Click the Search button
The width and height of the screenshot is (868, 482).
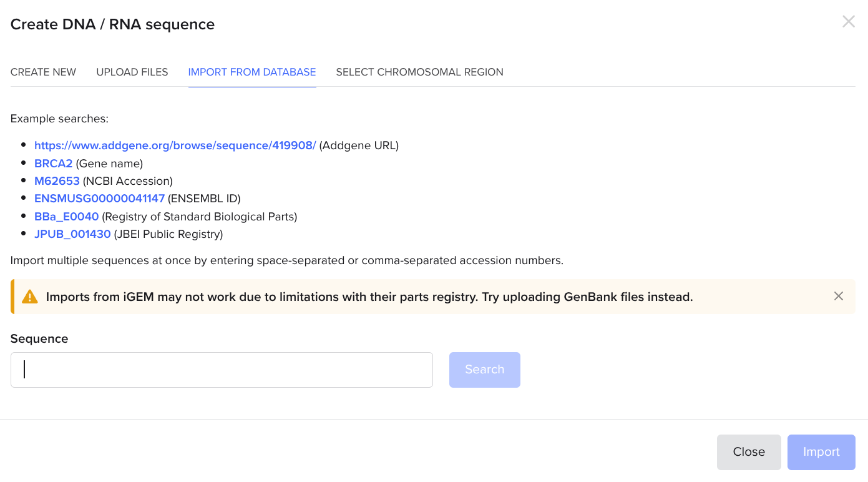pos(485,370)
